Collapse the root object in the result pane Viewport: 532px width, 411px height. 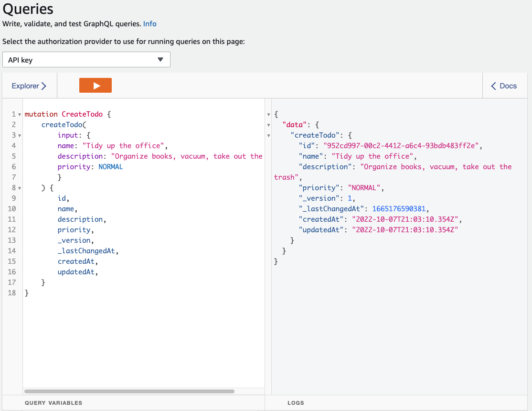point(268,115)
